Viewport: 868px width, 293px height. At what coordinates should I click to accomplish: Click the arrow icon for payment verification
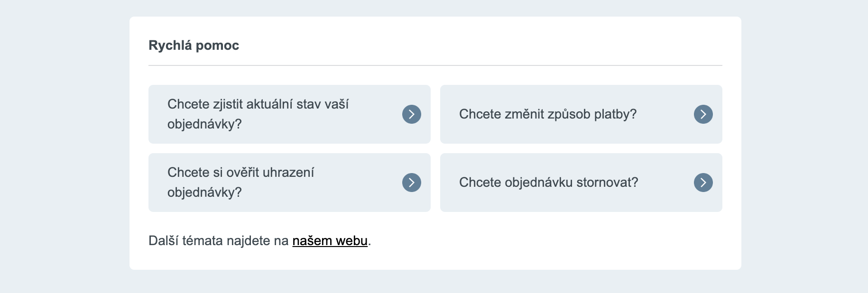click(411, 183)
